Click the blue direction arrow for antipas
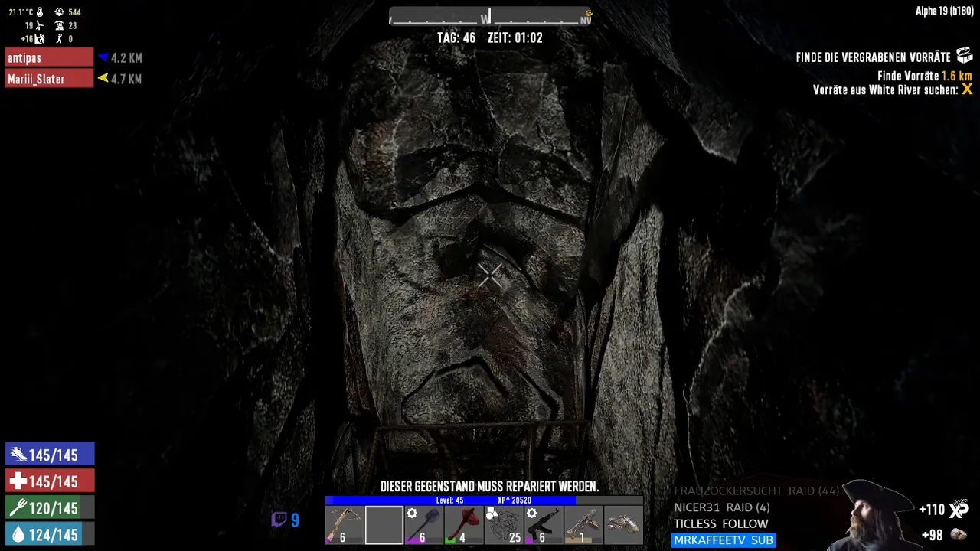The height and width of the screenshot is (551, 980). 103,57
